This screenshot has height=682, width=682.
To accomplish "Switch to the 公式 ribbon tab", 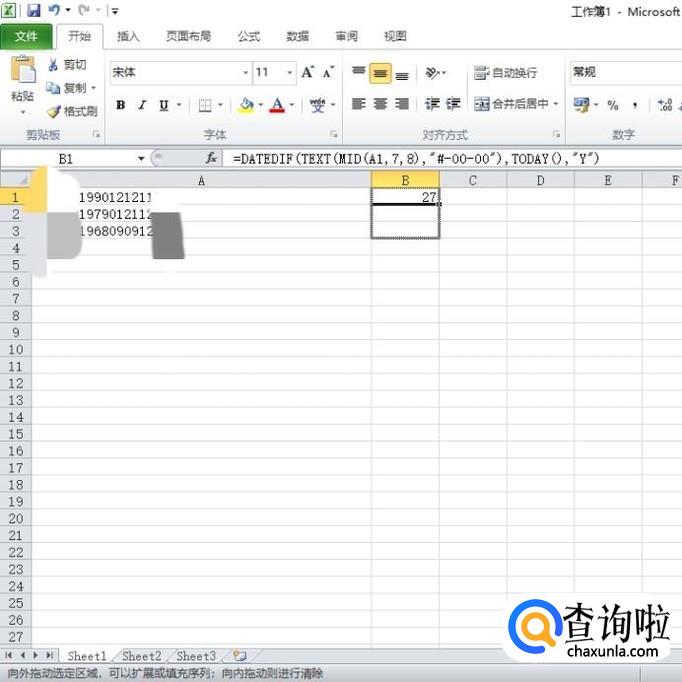I will [249, 36].
